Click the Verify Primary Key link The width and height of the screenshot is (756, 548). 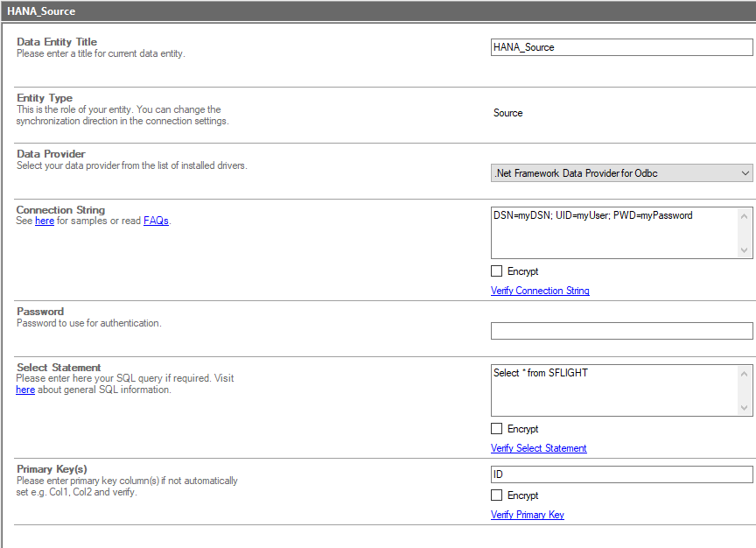click(x=527, y=515)
